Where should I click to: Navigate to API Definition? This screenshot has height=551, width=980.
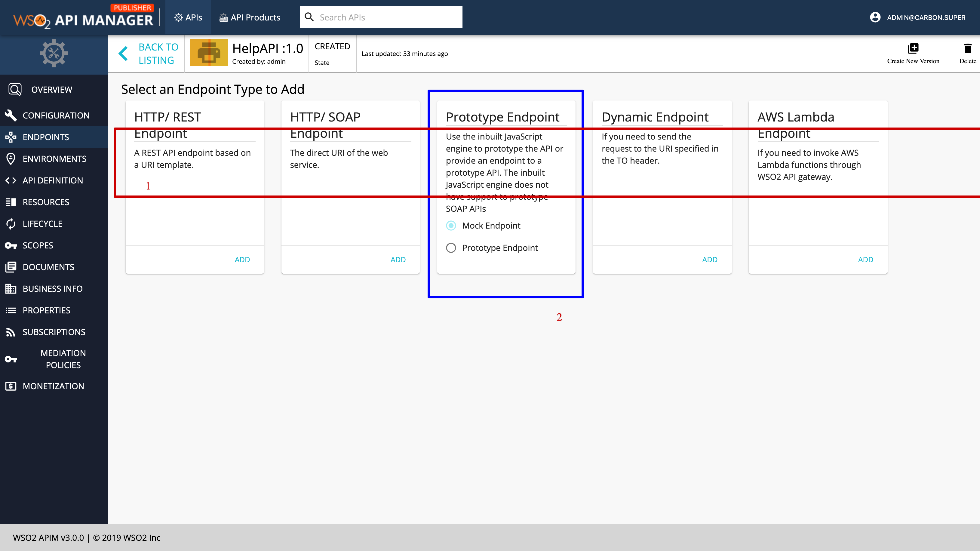point(53,180)
